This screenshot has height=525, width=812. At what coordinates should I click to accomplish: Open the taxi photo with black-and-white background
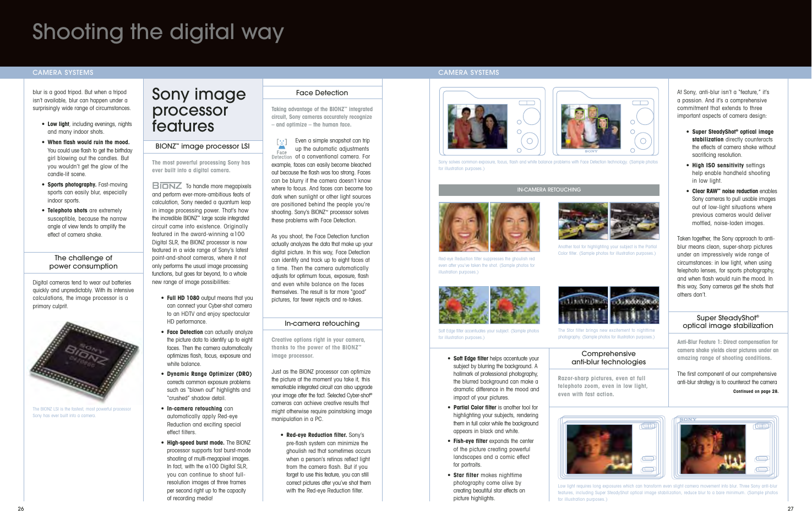[634, 221]
